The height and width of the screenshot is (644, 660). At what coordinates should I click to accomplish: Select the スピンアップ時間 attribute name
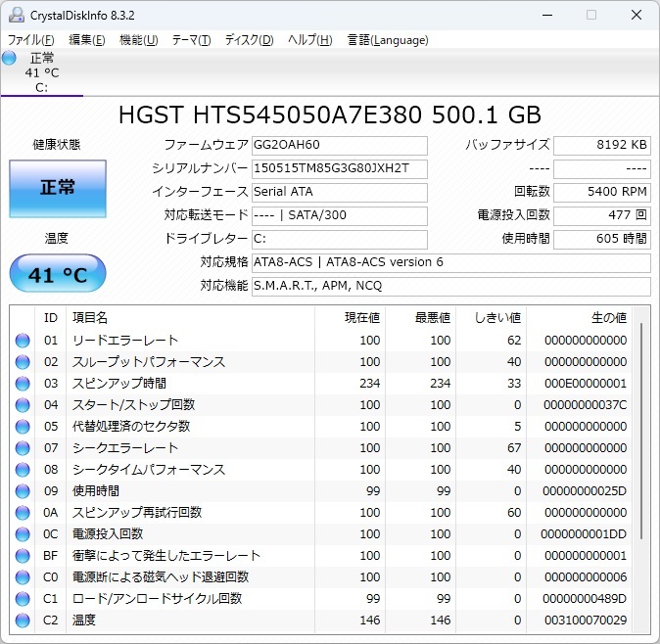click(x=119, y=384)
